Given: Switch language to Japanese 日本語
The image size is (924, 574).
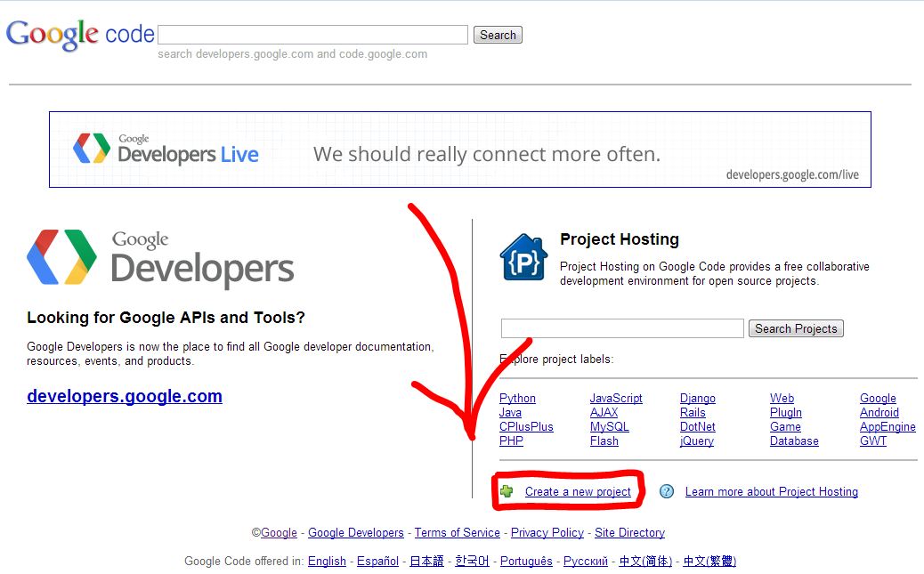Looking at the screenshot, I should pyautogui.click(x=426, y=561).
